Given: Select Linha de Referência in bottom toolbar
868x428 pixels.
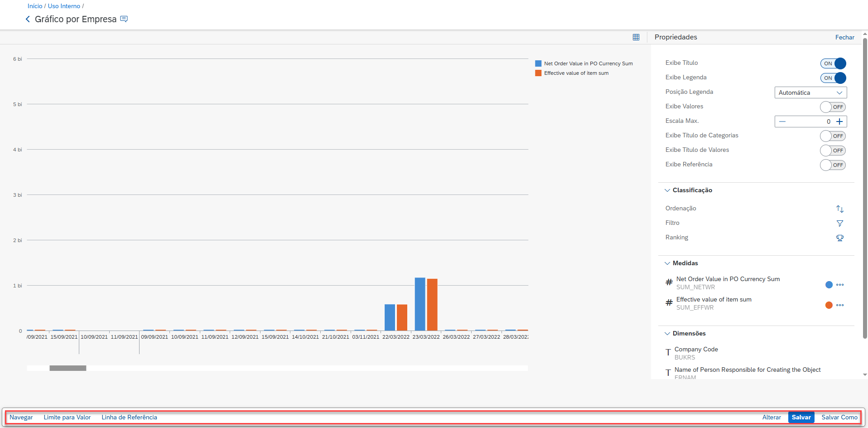Looking at the screenshot, I should (x=129, y=418).
